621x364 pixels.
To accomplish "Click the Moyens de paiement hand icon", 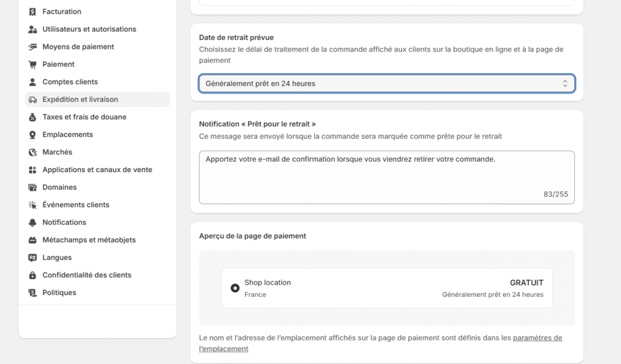I will coord(33,47).
